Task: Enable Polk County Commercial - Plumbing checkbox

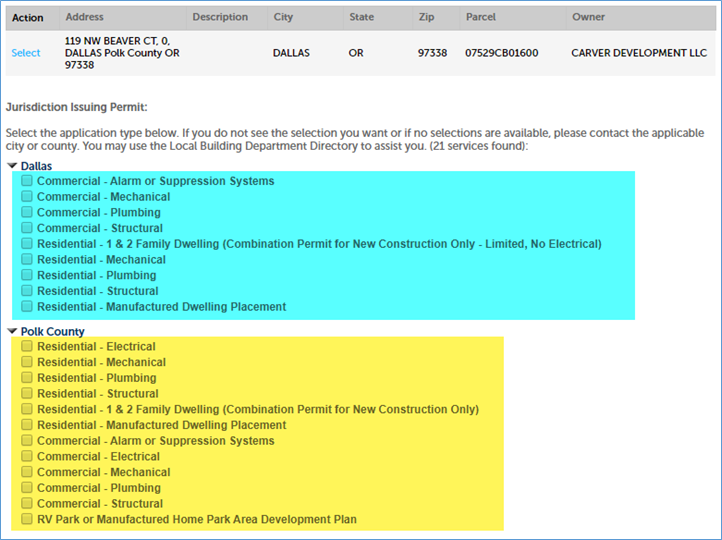Action: [x=28, y=488]
